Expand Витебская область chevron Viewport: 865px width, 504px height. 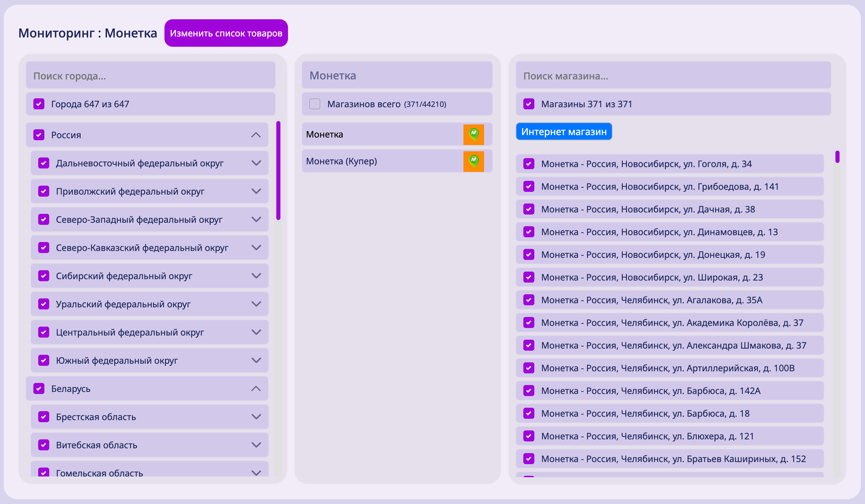click(x=256, y=445)
